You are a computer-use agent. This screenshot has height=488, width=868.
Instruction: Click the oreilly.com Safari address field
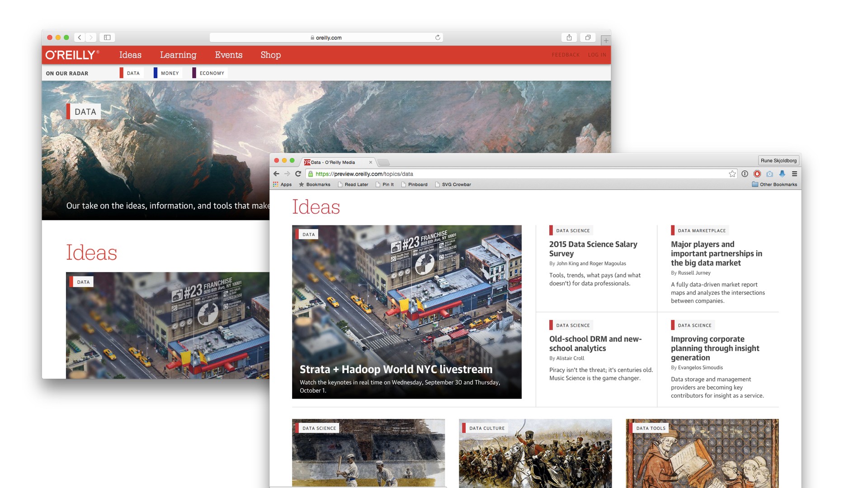pos(326,38)
